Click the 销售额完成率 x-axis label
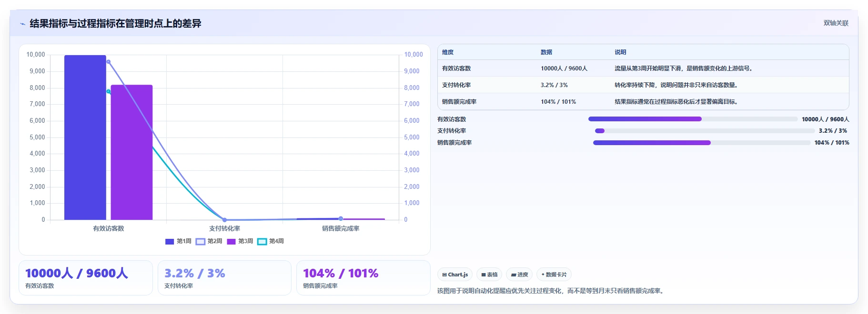The image size is (868, 314). (x=341, y=228)
